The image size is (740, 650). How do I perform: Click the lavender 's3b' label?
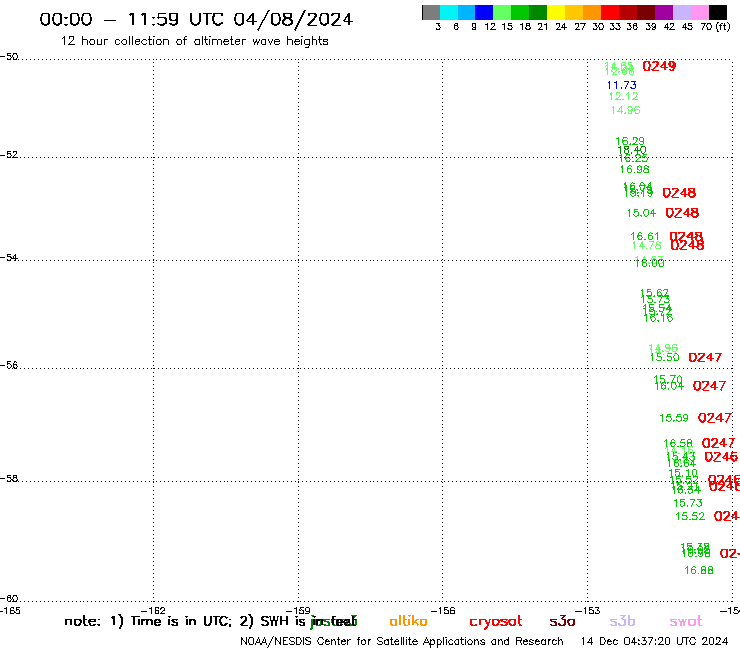point(622,621)
